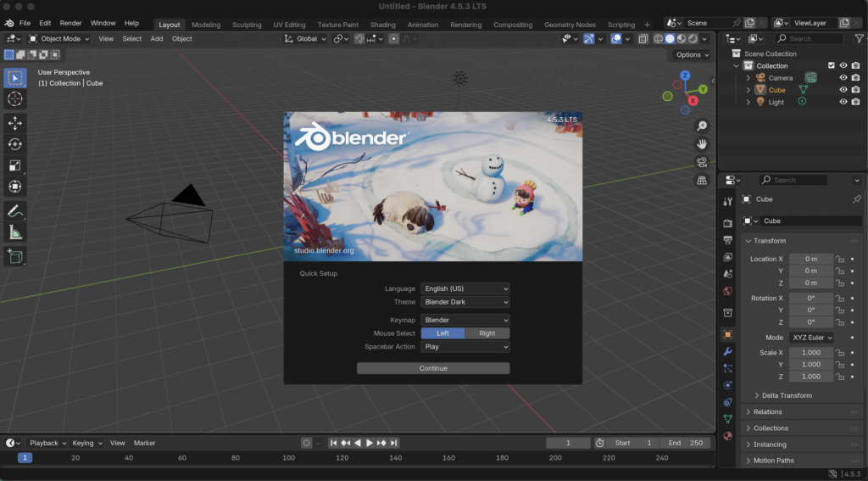Select the Cursor tool in left toolbar
Image resolution: width=868 pixels, height=481 pixels.
15,98
